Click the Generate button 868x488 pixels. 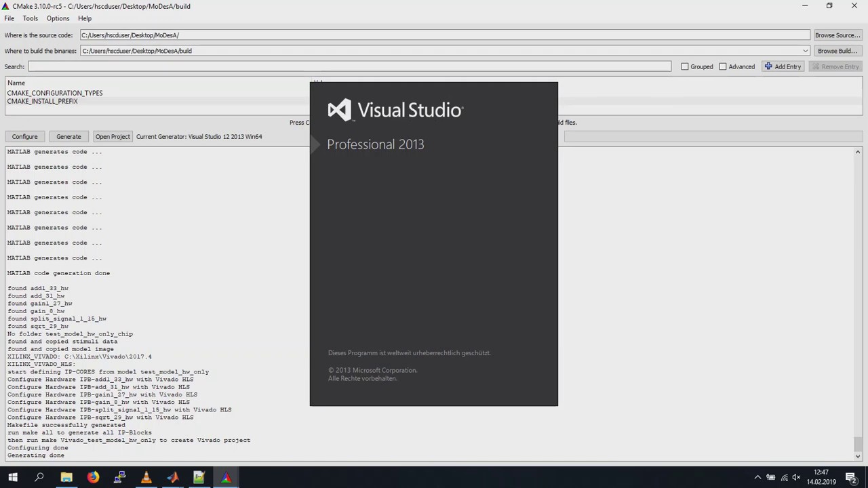point(68,136)
